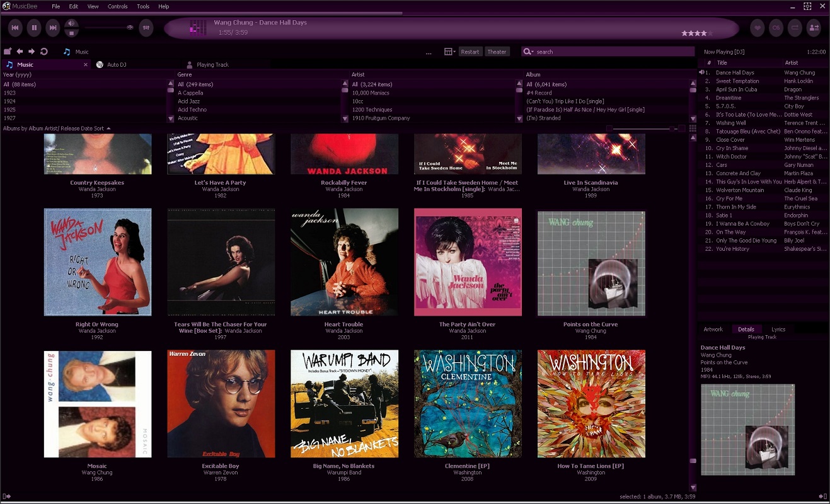Open the Help menu
Viewport: 830px width, 504px height.
click(x=164, y=6)
